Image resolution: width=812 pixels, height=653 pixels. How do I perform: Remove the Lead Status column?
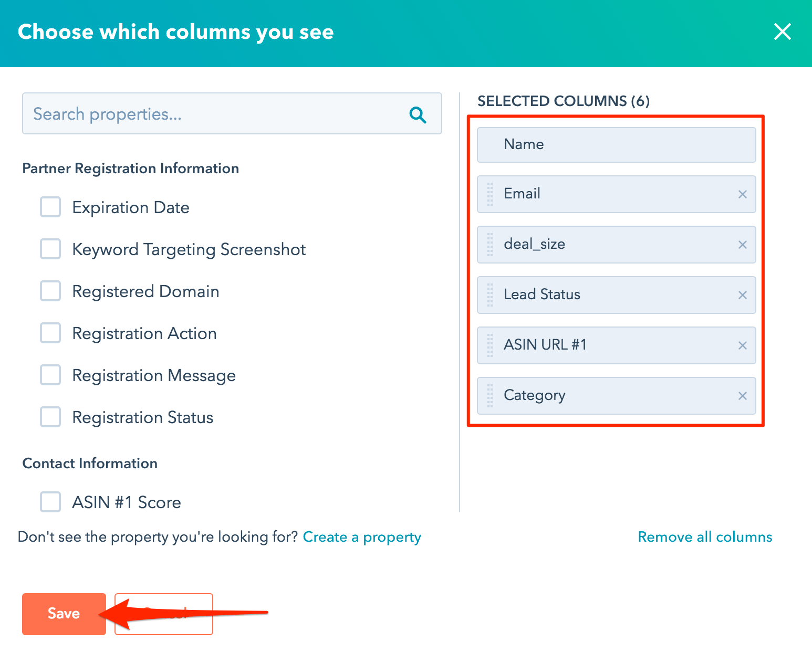[742, 295]
